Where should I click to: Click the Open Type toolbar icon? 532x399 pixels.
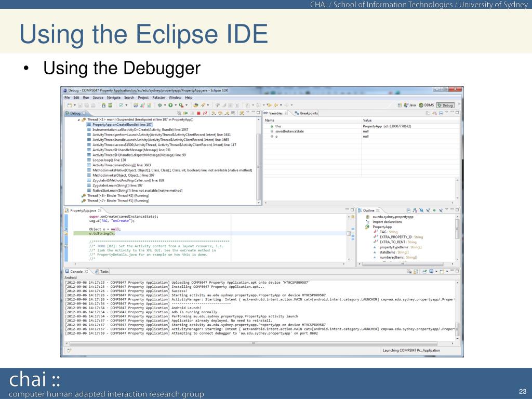(x=196, y=105)
